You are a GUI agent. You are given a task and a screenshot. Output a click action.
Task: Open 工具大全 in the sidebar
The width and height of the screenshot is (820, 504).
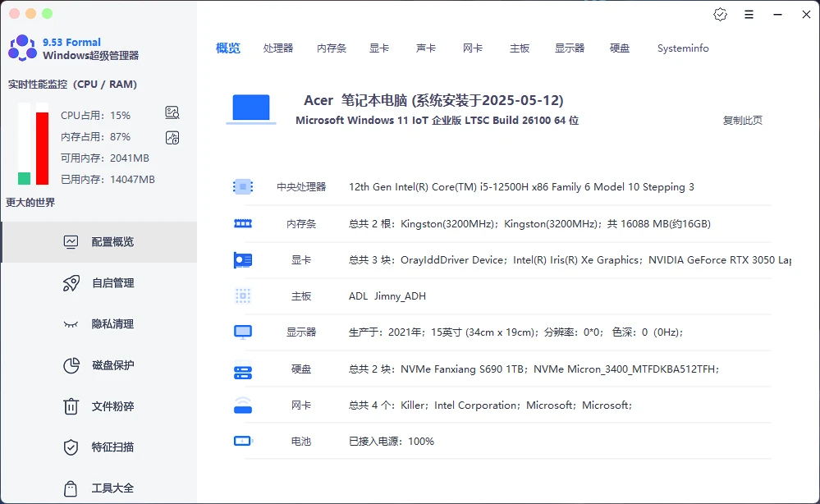tap(99, 488)
